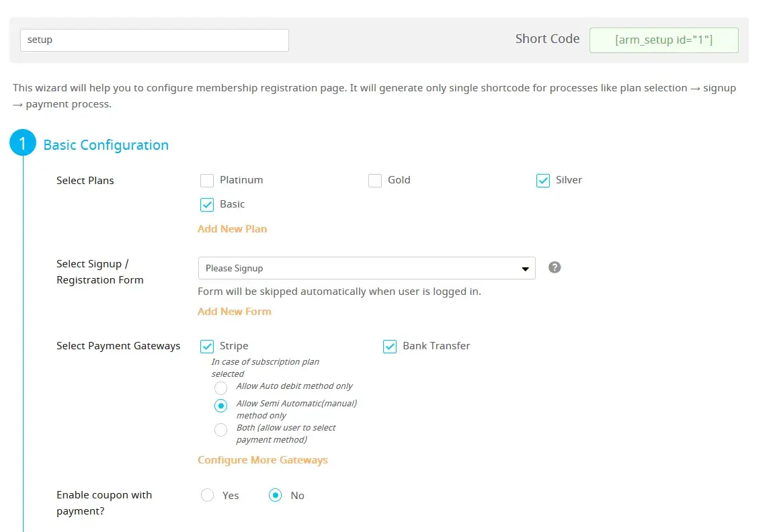
Task: Select Allow Semi Automatic(manual) method only
Action: (220, 406)
